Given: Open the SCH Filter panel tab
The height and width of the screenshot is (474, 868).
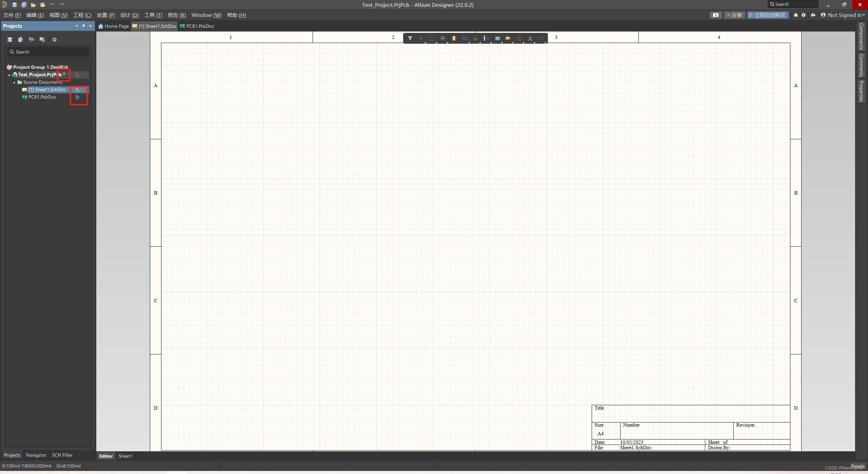Looking at the screenshot, I should point(62,455).
